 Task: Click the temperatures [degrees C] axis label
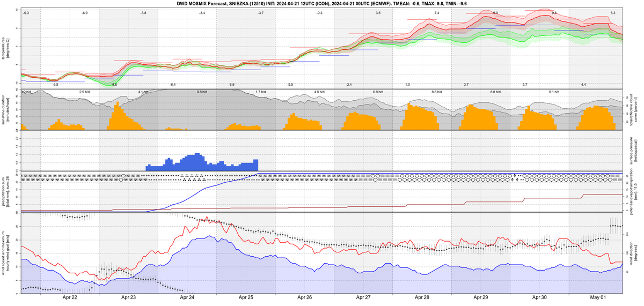(5, 48)
